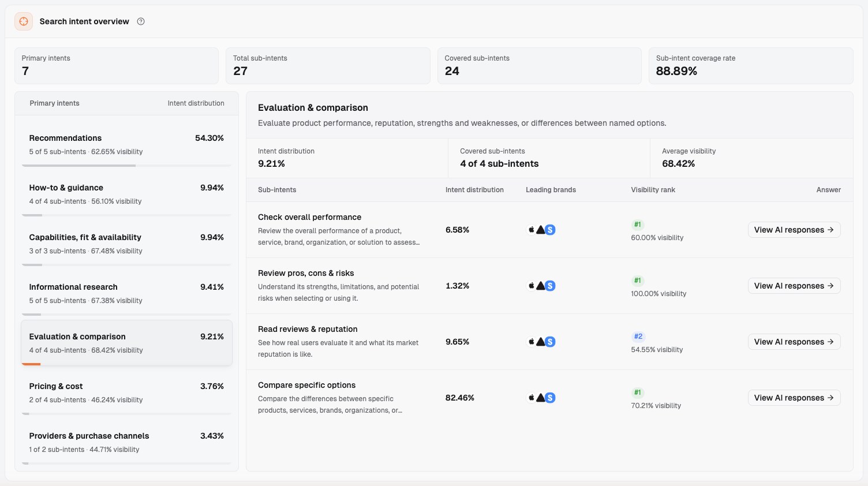Screen dimensions: 868x486
Task: Select the Evaluation & comparison intent
Action: (126, 343)
